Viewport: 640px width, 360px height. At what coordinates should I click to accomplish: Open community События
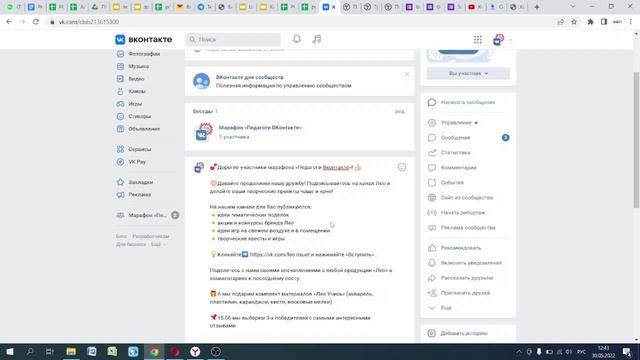tap(452, 182)
